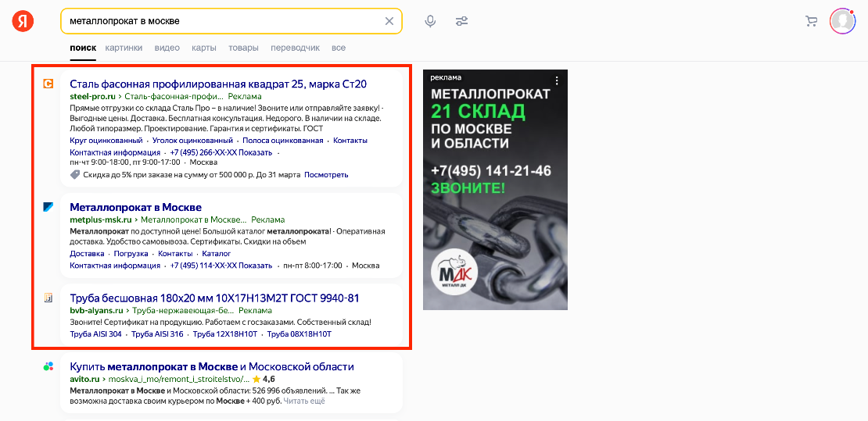Open все services tab
Image resolution: width=868 pixels, height=421 pixels.
tap(339, 48)
